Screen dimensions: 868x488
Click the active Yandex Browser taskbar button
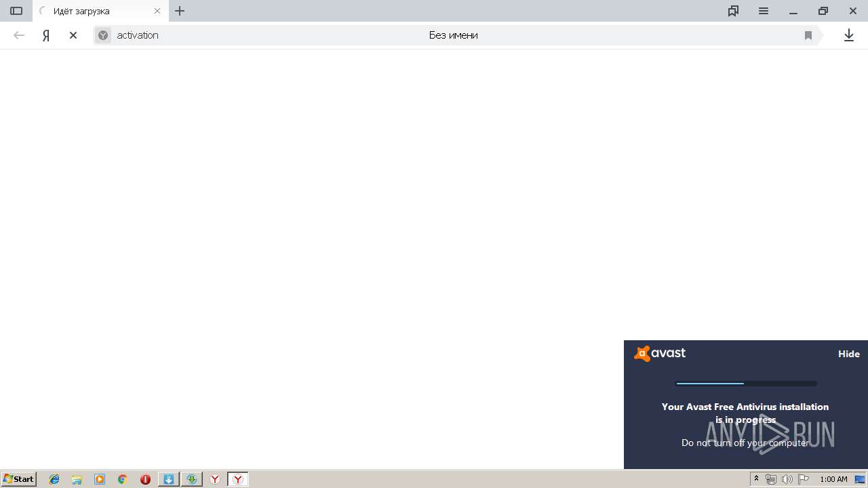pyautogui.click(x=238, y=479)
